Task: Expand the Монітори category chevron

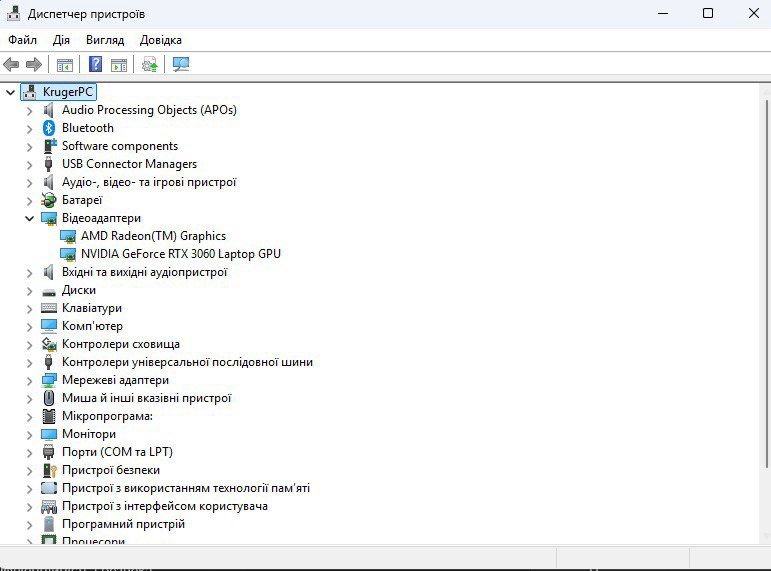Action: tap(30, 435)
